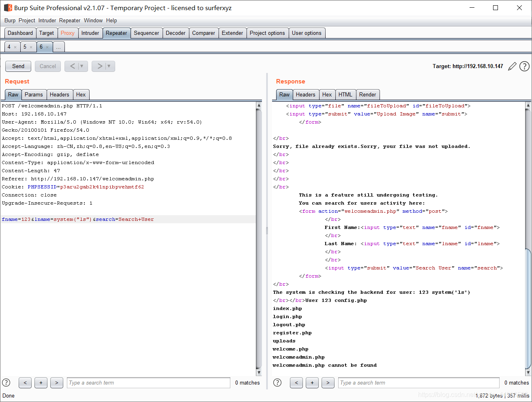532x402 pixels.
Task: Click request search previous match button
Action: pos(25,383)
